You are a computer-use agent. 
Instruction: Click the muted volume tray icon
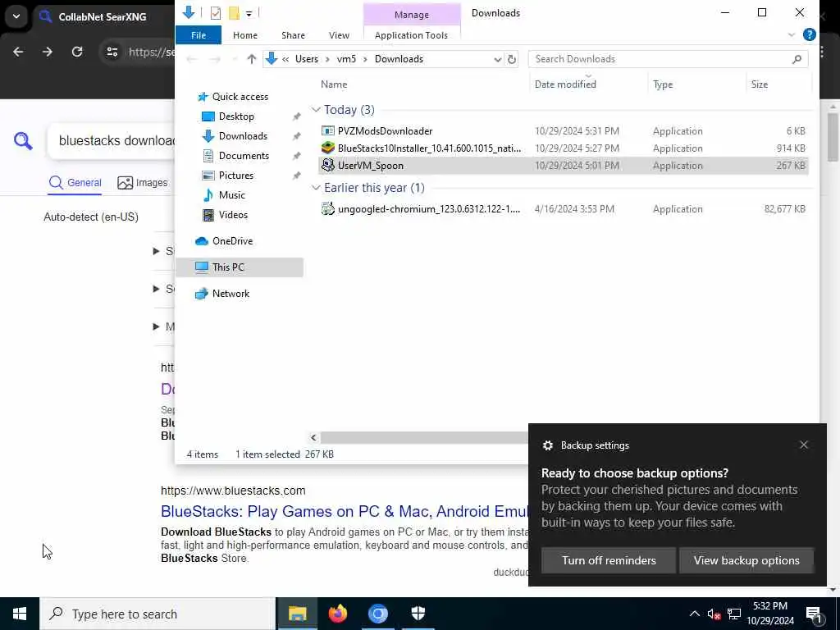click(x=714, y=614)
